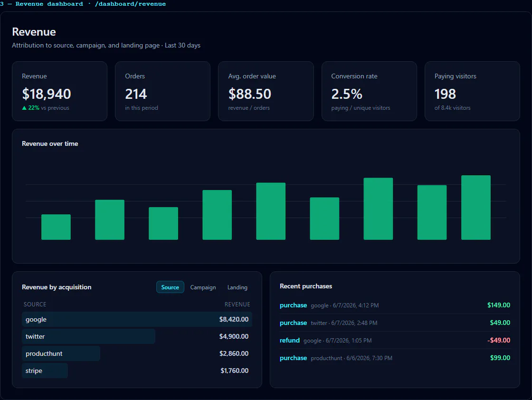532x400 pixels.
Task: Click the 'paying / unique visitors' caption
Action: coord(361,108)
